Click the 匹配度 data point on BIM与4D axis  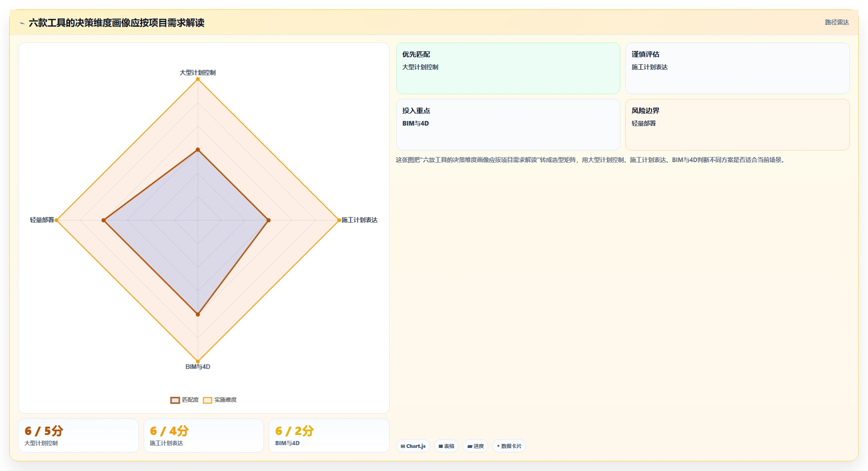[198, 314]
